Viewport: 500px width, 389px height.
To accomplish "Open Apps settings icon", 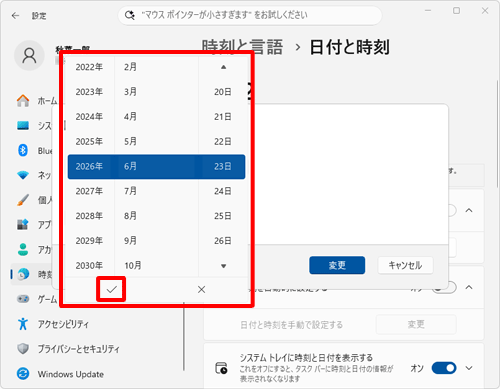I will (x=23, y=224).
